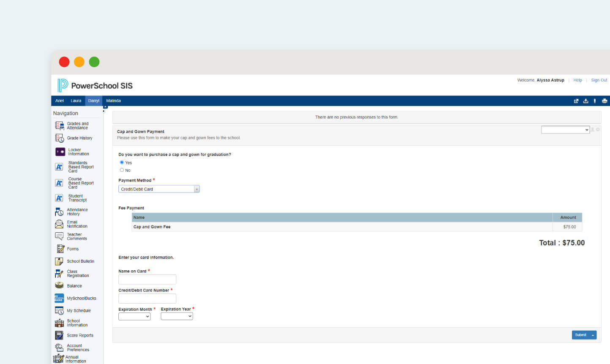The image size is (610, 364).
Task: Click the alert exclamation icon in the toolbar
Action: [x=595, y=101]
